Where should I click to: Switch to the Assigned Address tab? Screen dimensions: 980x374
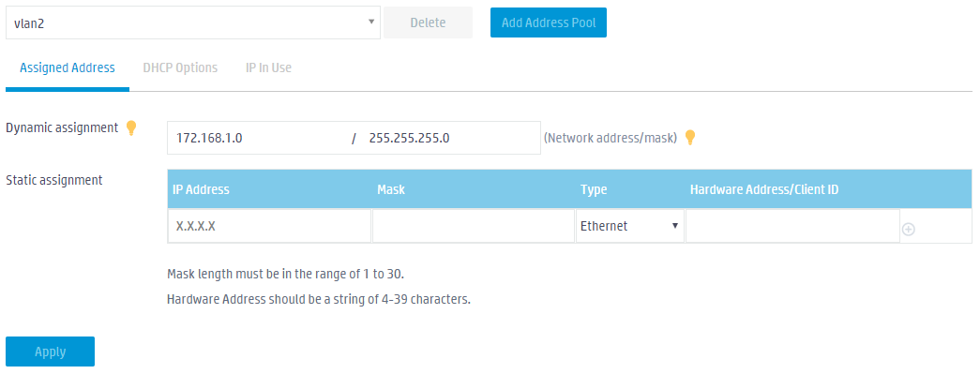(x=68, y=68)
